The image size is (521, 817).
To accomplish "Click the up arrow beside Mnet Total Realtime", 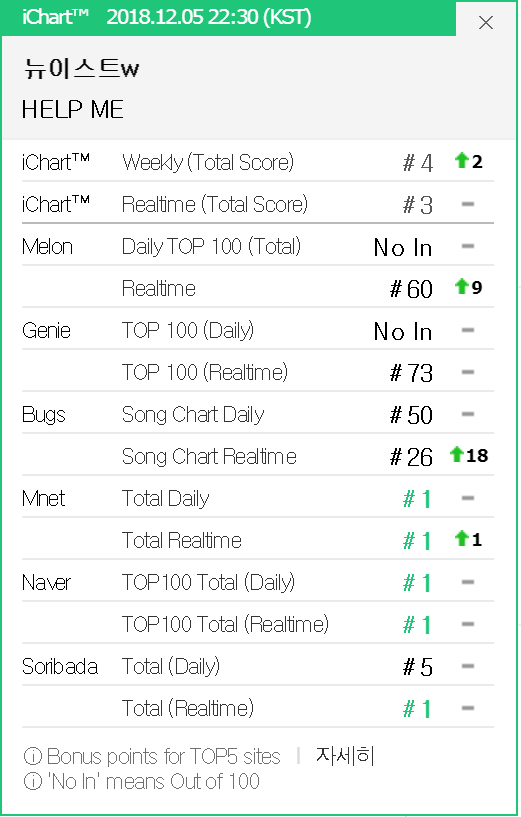I will (461, 538).
